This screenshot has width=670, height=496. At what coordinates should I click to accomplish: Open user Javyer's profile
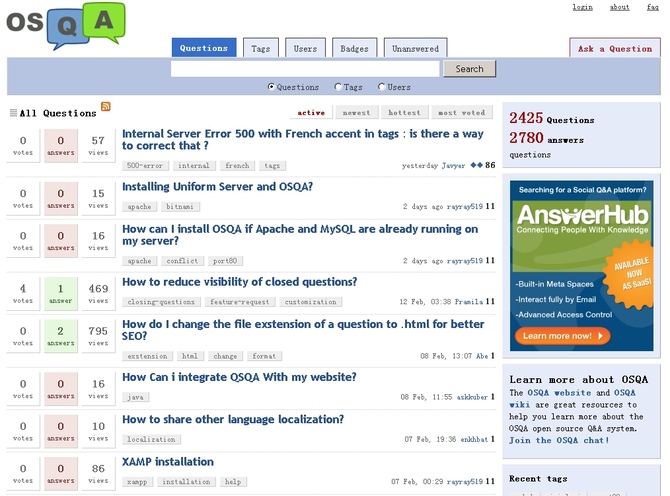(x=453, y=165)
